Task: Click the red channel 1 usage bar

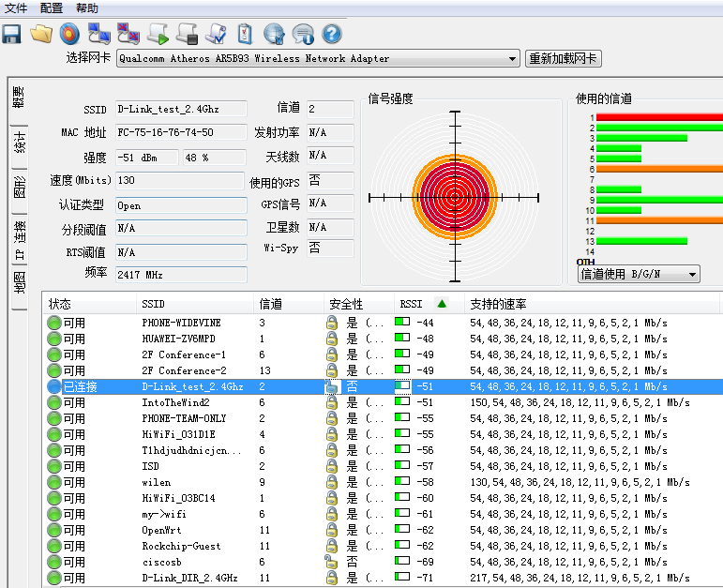Action: coord(658,117)
